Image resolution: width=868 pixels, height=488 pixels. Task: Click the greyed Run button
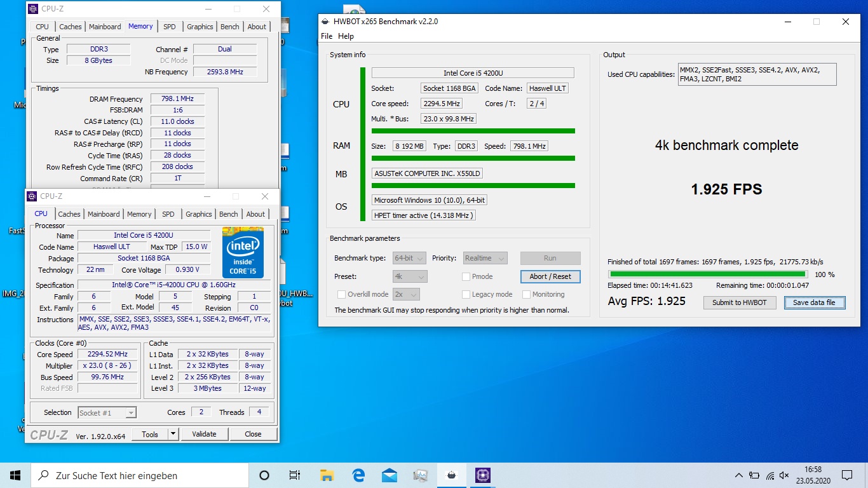click(550, 258)
